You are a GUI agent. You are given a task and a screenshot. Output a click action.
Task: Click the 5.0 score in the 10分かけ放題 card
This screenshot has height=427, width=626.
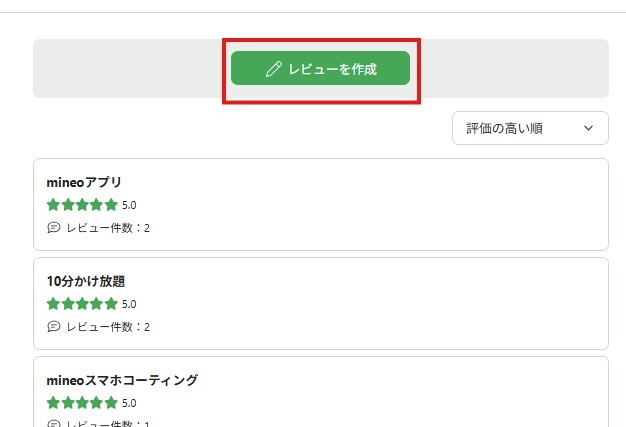129,304
